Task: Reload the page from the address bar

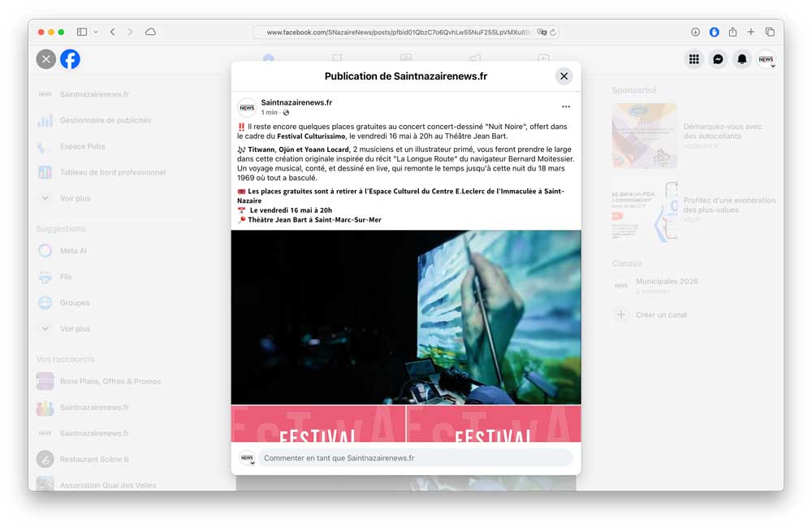Action: point(553,32)
